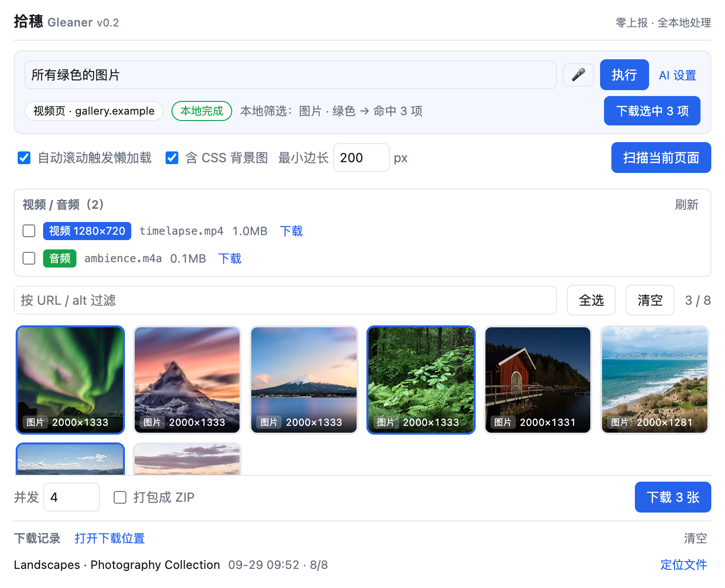This screenshot has width=725, height=588.
Task: Focus the 最小边长 input field
Action: pos(362,158)
